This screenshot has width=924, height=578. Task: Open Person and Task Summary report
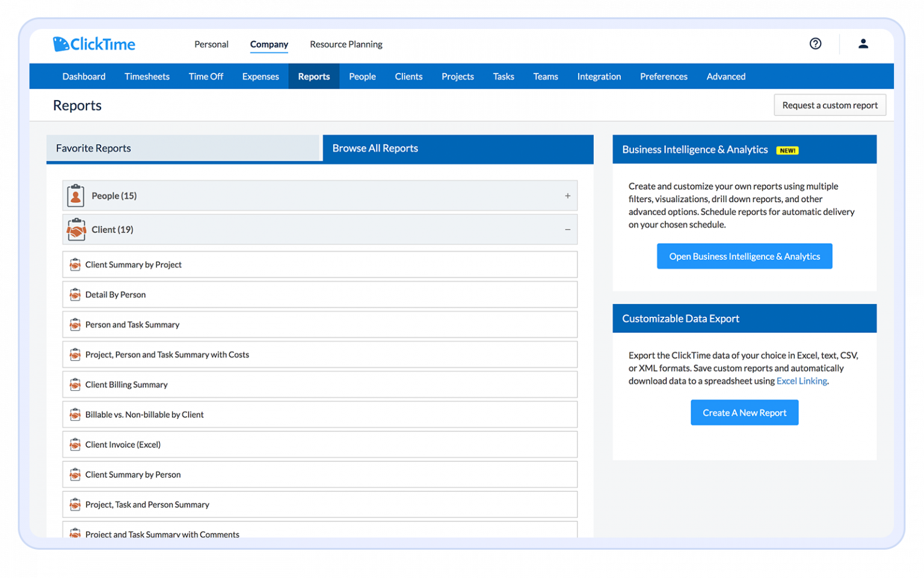pos(319,325)
